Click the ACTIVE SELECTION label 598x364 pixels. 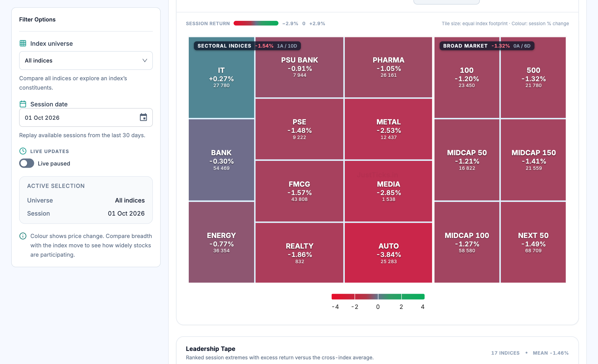click(x=56, y=186)
